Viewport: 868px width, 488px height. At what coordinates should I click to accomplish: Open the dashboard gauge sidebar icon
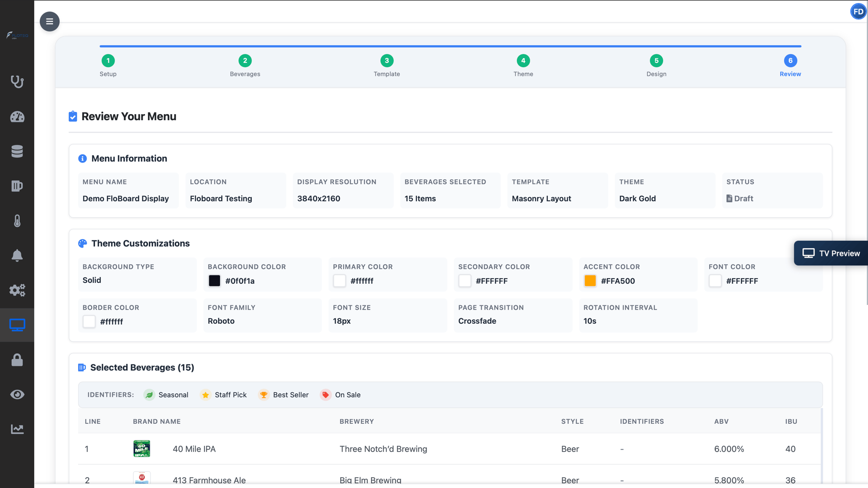(17, 117)
